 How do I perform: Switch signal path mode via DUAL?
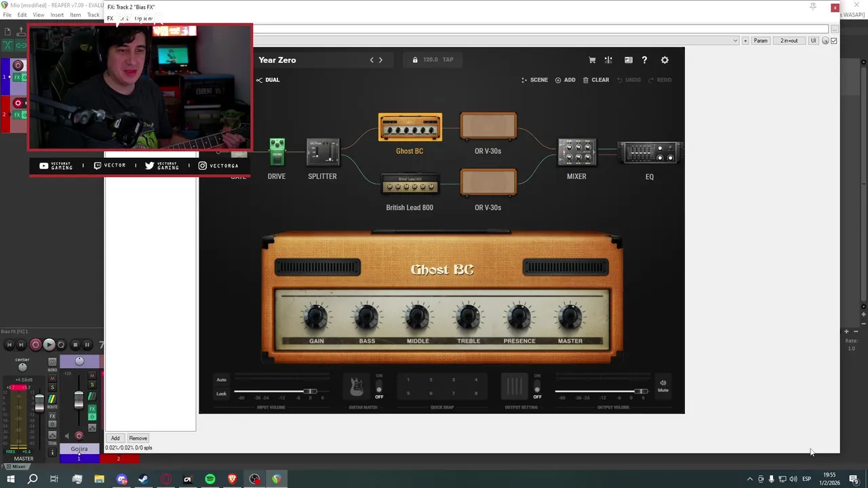pos(269,80)
